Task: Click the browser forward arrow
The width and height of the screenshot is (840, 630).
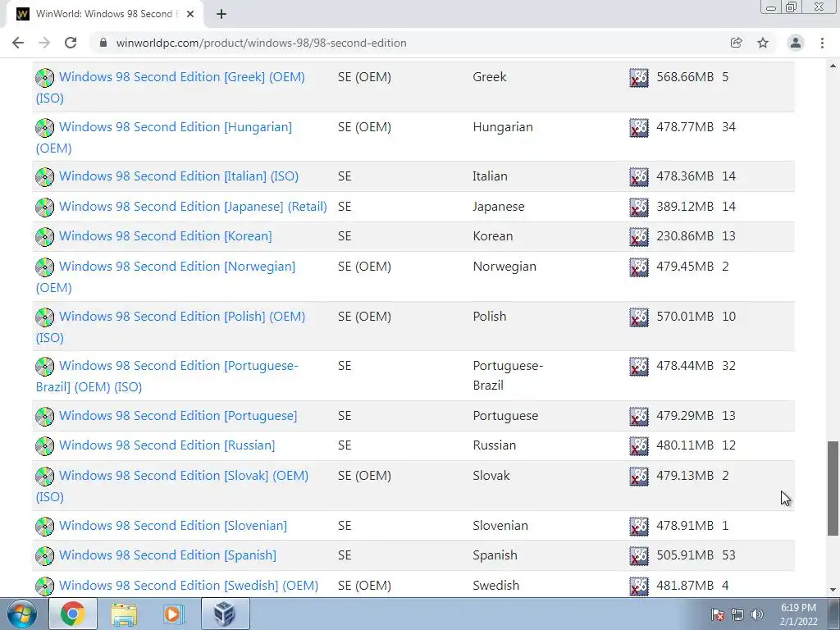Action: [x=44, y=43]
